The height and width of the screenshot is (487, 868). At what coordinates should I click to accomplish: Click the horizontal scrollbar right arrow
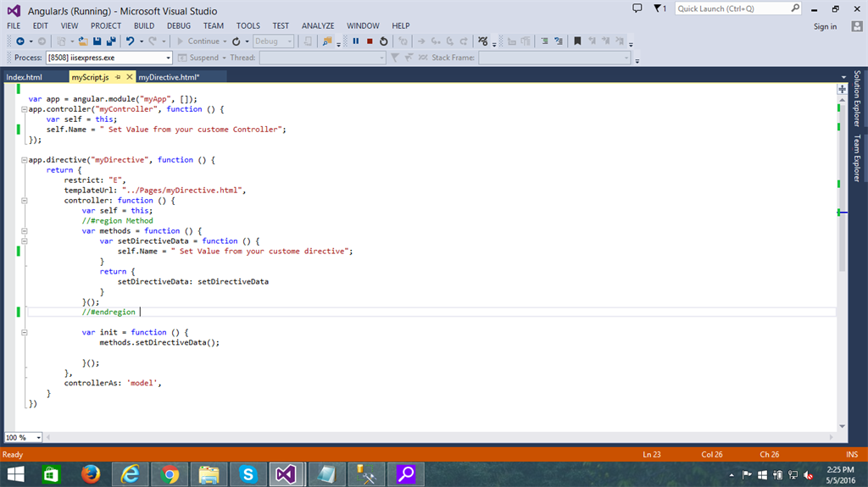(x=832, y=438)
